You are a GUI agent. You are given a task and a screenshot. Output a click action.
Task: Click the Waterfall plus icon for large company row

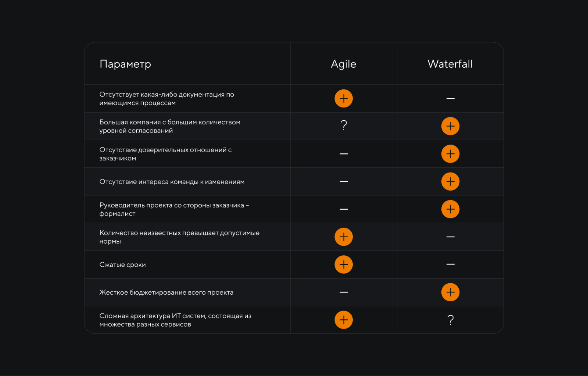(450, 126)
